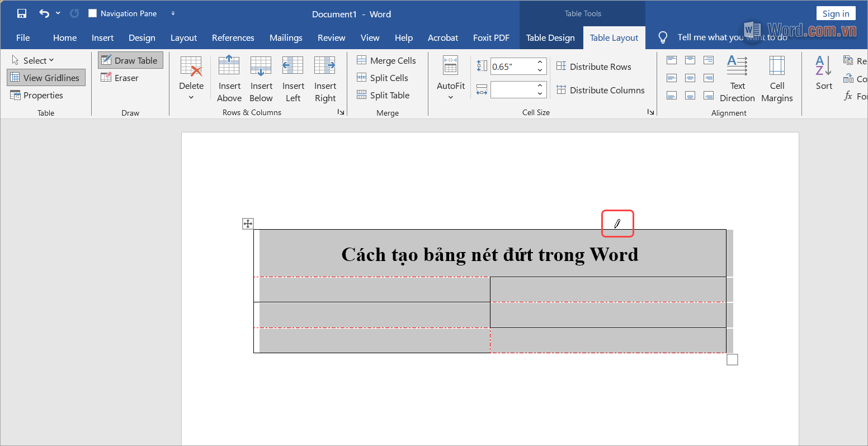Image resolution: width=868 pixels, height=446 pixels.
Task: Click the Sign in button
Action: coord(836,13)
